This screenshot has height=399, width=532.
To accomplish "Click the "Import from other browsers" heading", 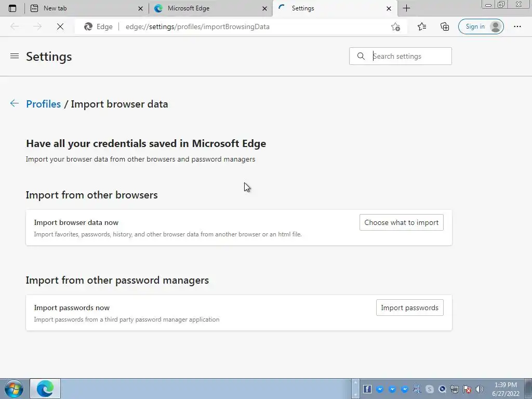I will 91,195.
